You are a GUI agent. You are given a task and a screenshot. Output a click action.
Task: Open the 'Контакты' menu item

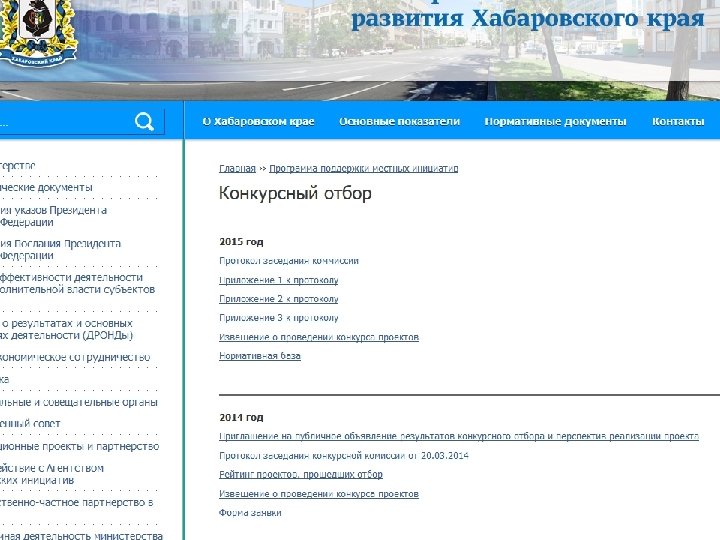point(678,122)
